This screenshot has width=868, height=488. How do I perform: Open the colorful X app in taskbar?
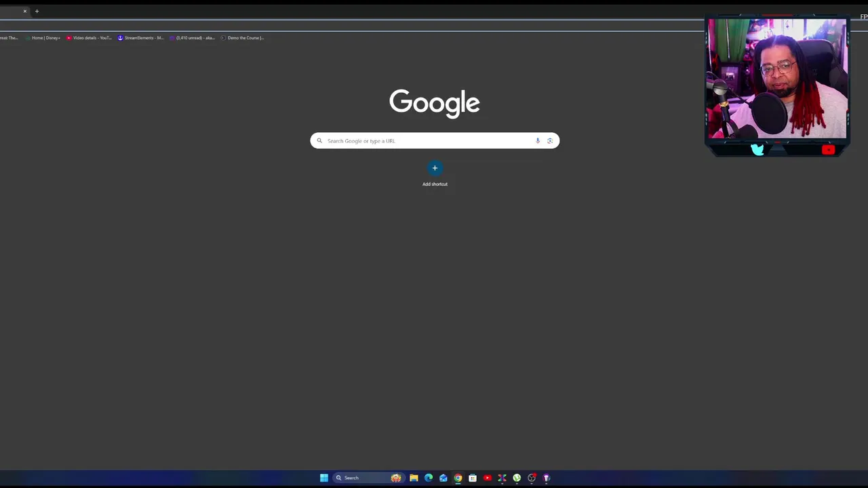point(502,478)
